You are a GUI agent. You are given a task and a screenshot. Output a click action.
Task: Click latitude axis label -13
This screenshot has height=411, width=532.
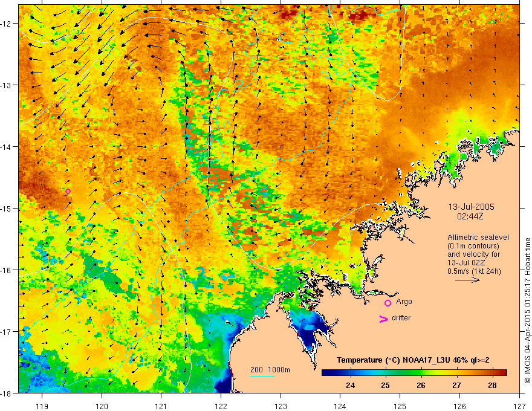(7, 85)
